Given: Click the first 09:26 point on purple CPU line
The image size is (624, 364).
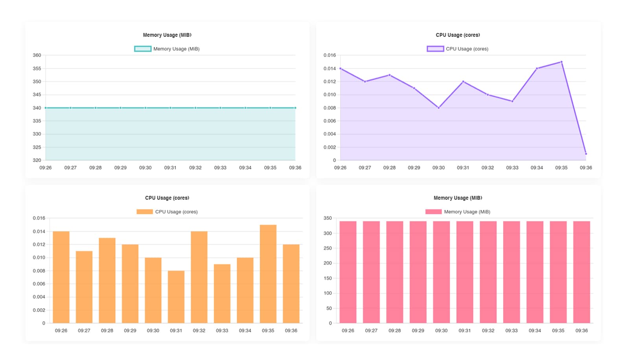Looking at the screenshot, I should tap(341, 68).
